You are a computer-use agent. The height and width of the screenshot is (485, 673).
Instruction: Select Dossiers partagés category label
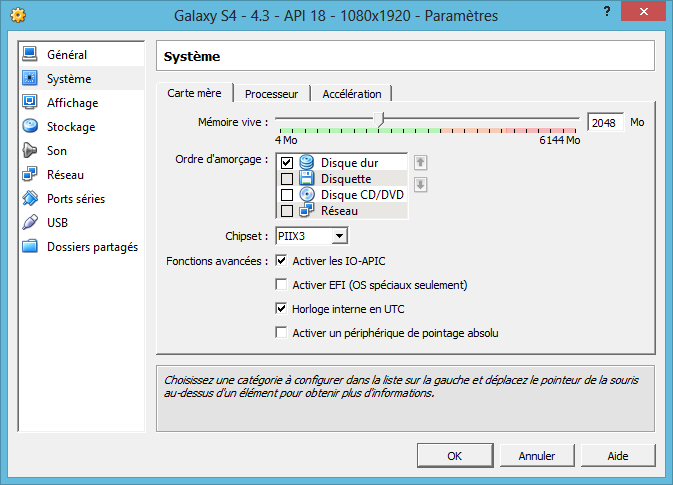coord(92,247)
